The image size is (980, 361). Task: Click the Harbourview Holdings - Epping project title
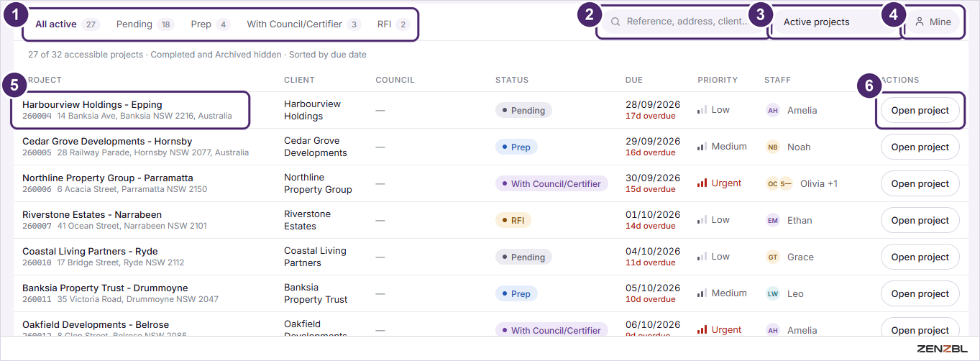pyautogui.click(x=92, y=104)
